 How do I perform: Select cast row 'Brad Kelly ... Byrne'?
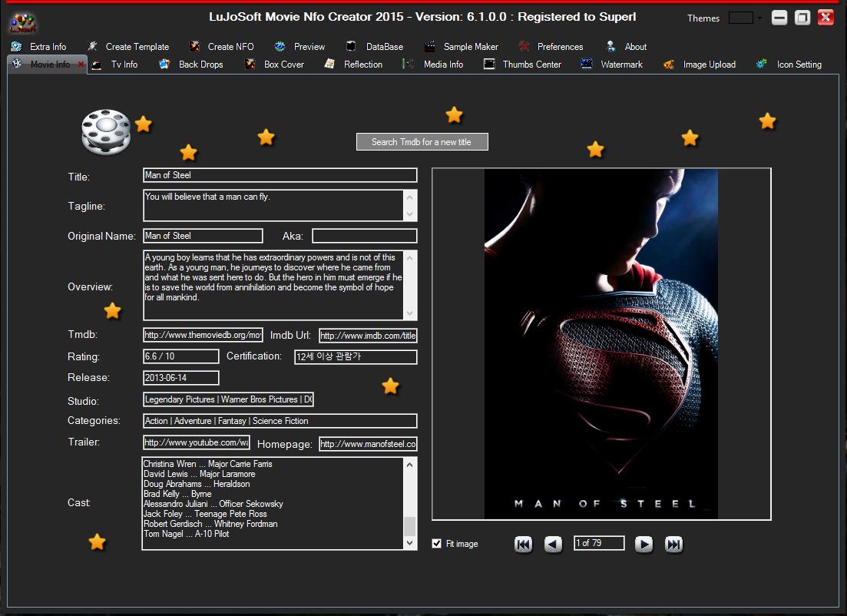(177, 494)
